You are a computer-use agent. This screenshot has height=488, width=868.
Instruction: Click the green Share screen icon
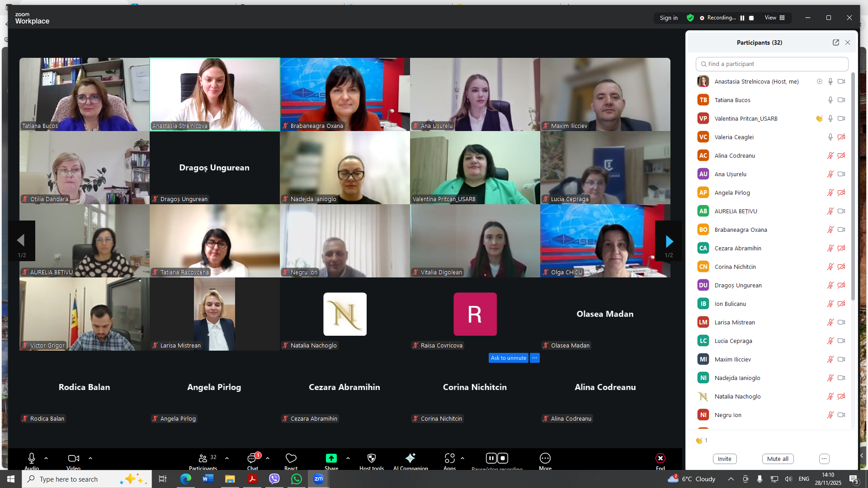(x=331, y=459)
